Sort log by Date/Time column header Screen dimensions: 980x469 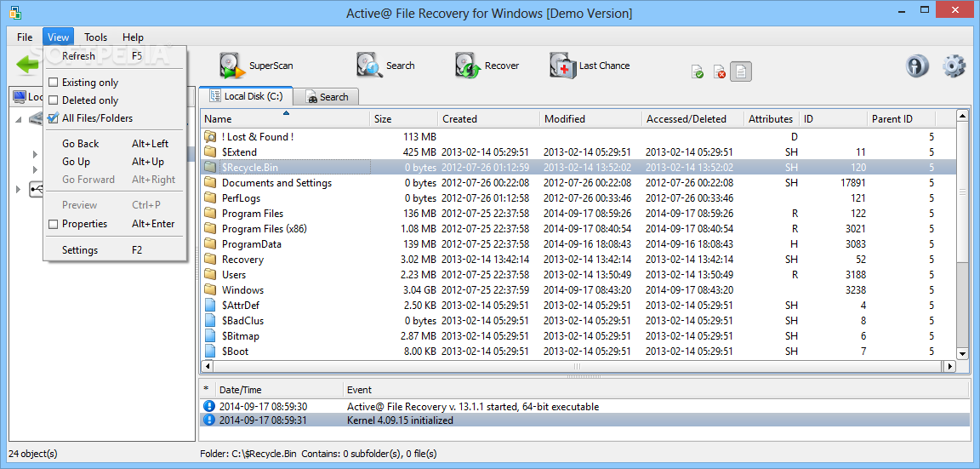pyautogui.click(x=279, y=390)
